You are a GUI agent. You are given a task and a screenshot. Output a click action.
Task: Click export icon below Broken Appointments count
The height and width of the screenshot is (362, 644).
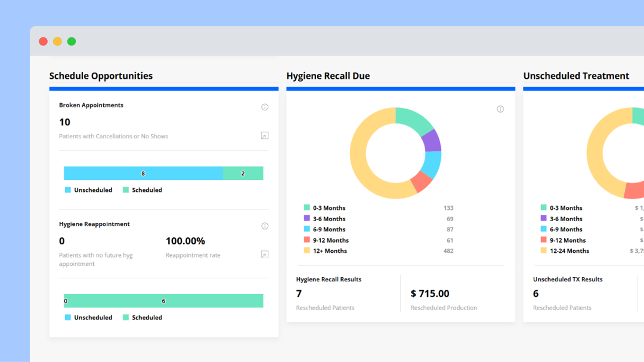265,136
